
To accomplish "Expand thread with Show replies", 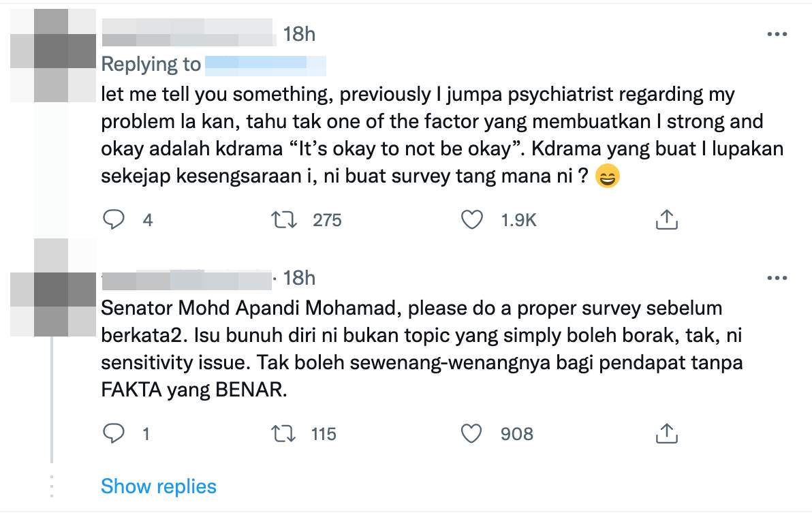I will coord(159,486).
